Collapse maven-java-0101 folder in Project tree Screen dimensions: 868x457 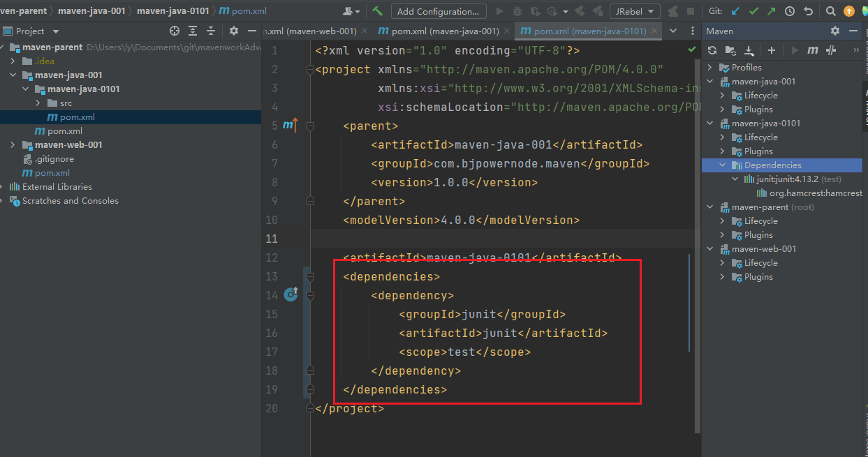(x=26, y=89)
